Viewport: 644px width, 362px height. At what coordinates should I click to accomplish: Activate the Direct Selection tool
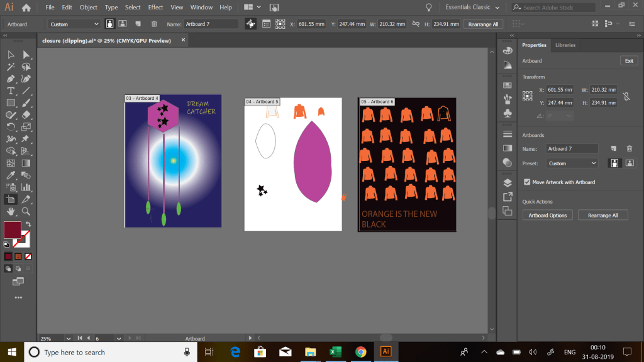coord(26,55)
